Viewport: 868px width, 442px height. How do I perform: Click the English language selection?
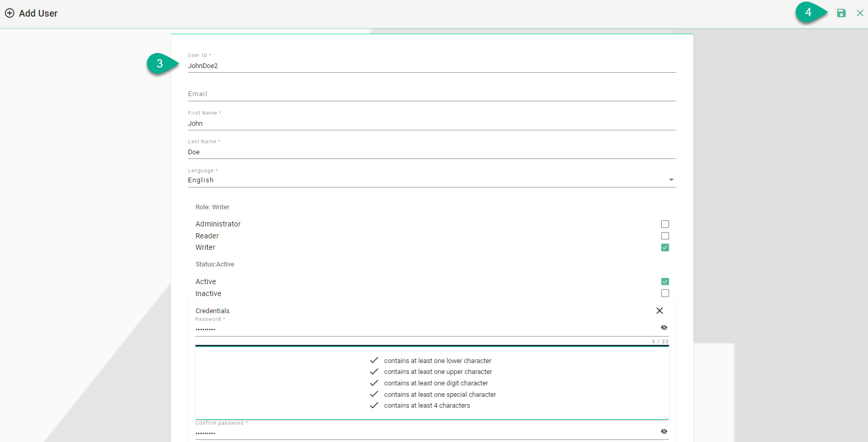pos(201,180)
